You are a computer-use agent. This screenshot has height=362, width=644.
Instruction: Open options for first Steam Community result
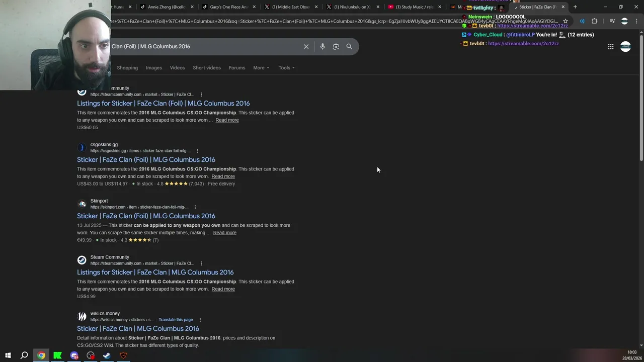201,95
